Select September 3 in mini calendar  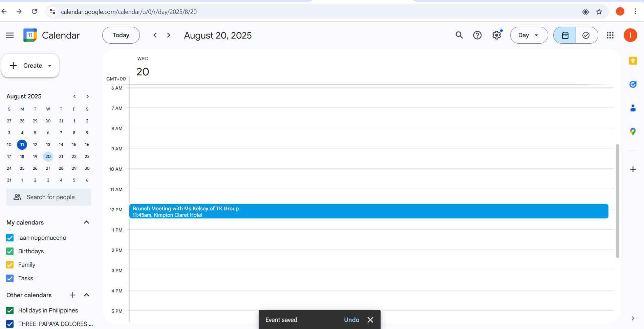48,180
